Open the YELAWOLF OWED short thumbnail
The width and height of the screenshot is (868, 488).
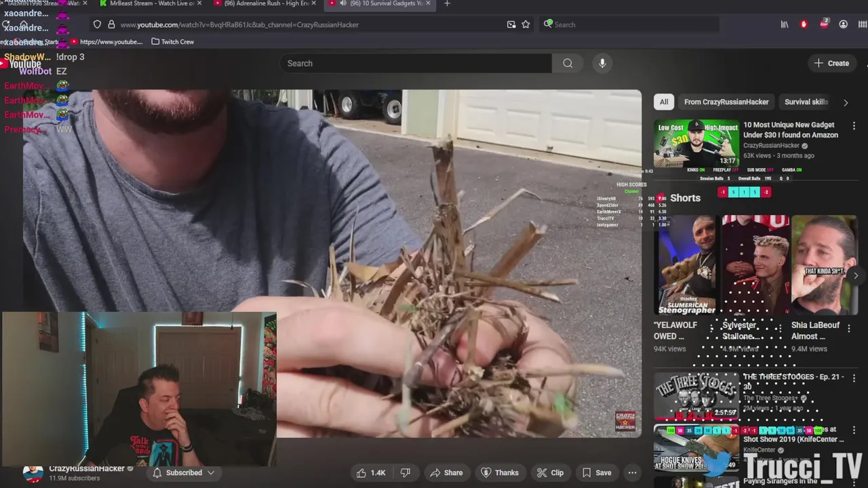[686, 265]
